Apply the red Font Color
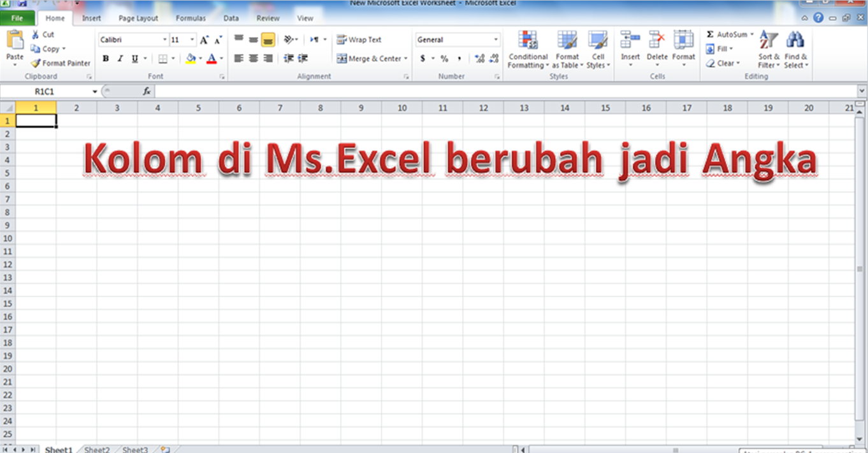Image resolution: width=868 pixels, height=453 pixels. tap(212, 59)
